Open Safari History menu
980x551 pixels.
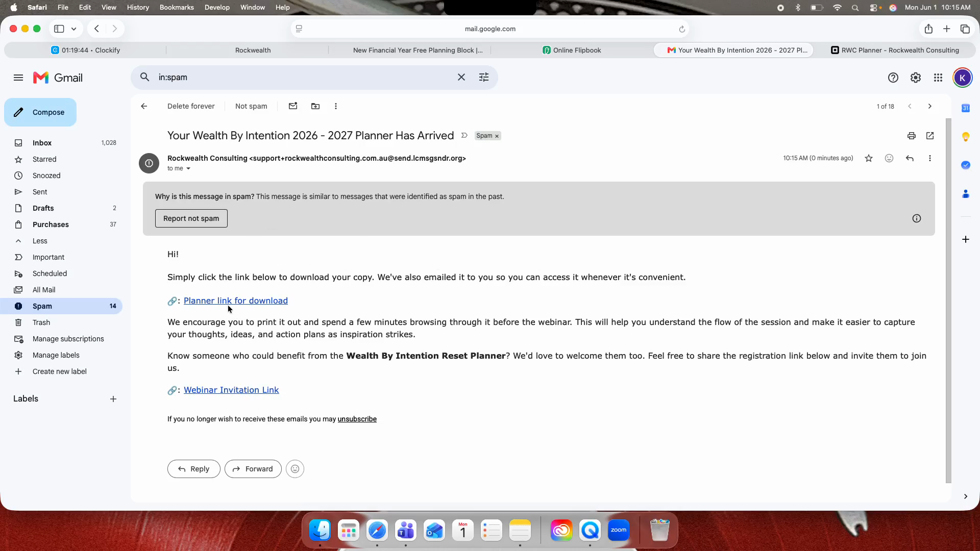tap(138, 7)
